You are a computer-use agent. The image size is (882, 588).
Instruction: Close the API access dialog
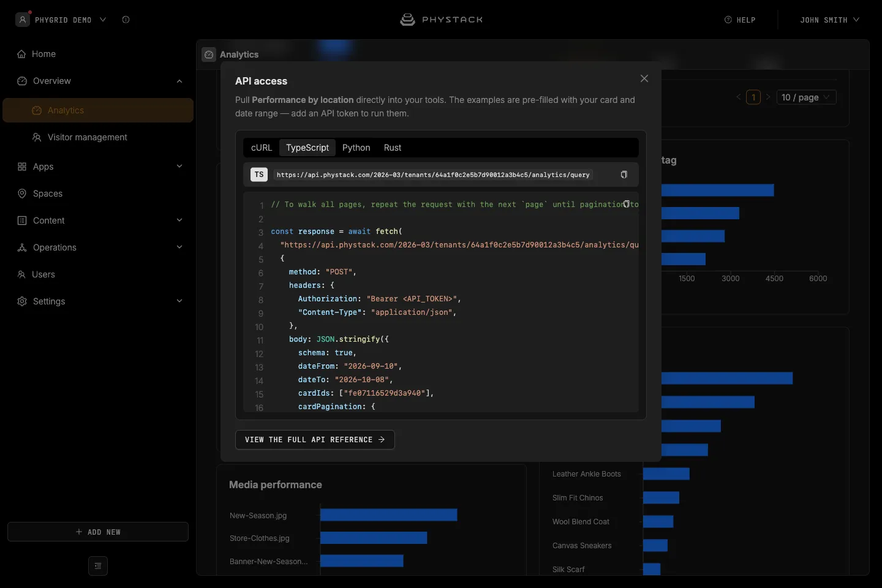pyautogui.click(x=644, y=78)
